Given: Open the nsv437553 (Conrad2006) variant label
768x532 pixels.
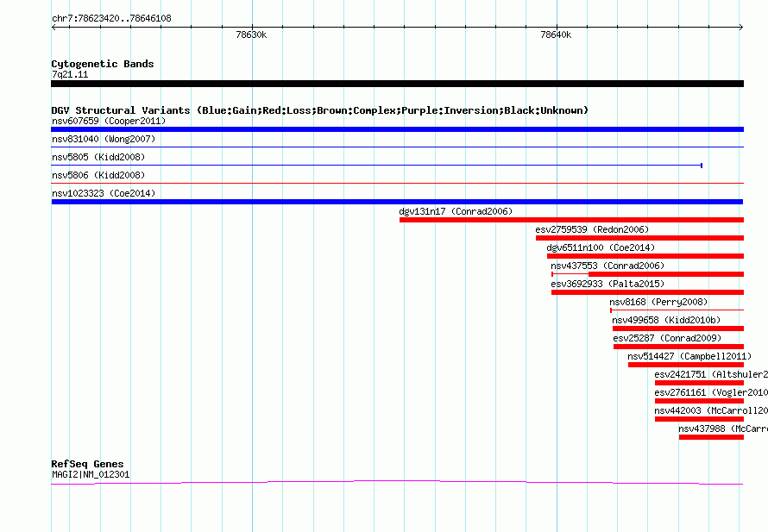Looking at the screenshot, I should pyautogui.click(x=607, y=266).
